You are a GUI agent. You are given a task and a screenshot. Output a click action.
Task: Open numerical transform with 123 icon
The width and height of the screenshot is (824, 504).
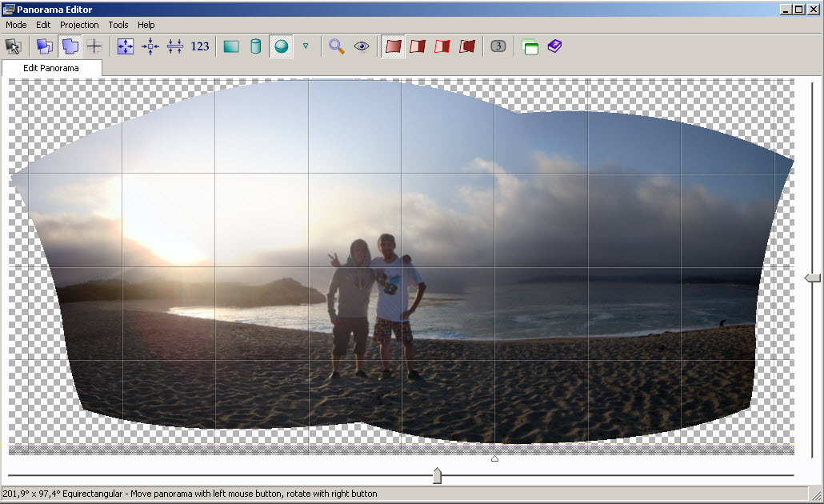tap(200, 46)
